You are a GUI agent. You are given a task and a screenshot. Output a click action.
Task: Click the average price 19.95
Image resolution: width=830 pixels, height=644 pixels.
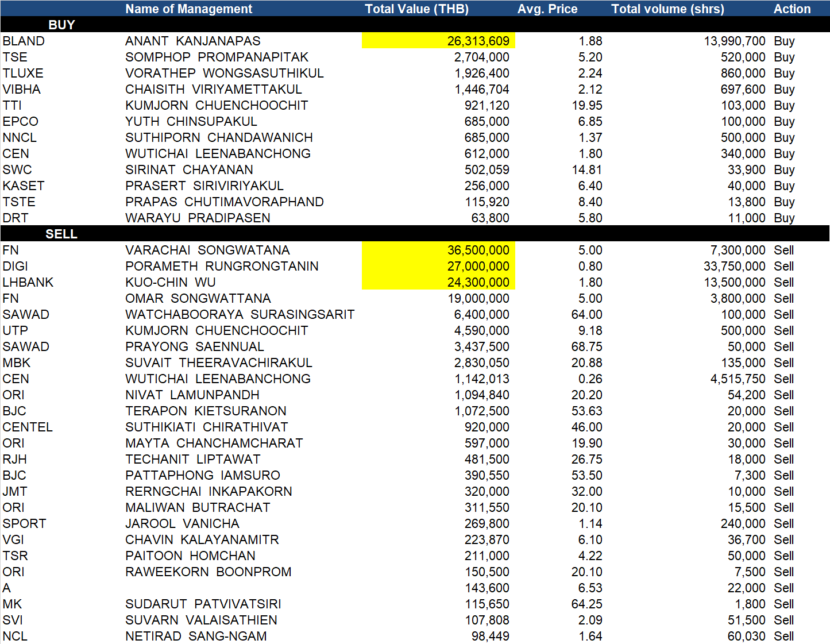(x=587, y=105)
